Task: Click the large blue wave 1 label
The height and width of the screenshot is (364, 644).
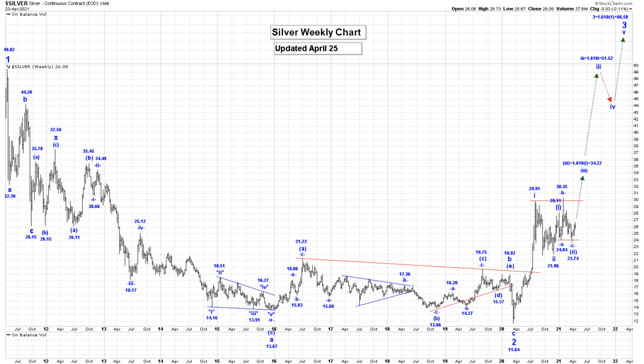Action: [x=8, y=59]
